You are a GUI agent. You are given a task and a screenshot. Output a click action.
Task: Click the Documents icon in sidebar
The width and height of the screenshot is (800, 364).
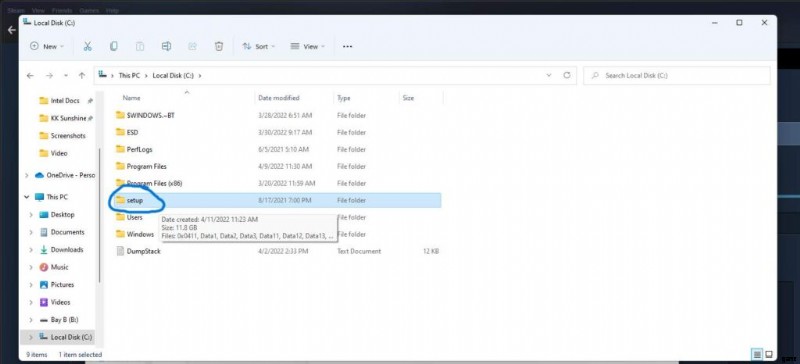pos(44,232)
